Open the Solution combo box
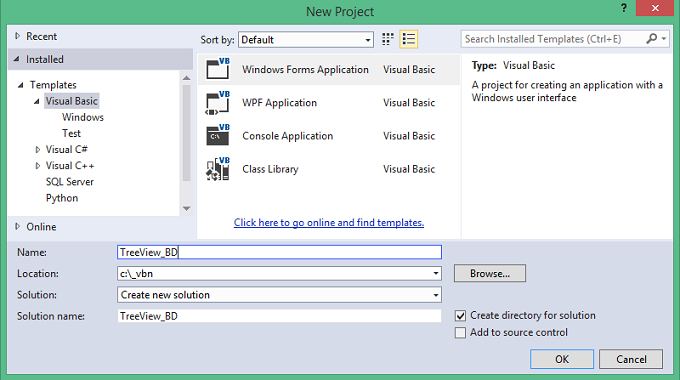Screen dimensions: 680x380 (279, 295)
